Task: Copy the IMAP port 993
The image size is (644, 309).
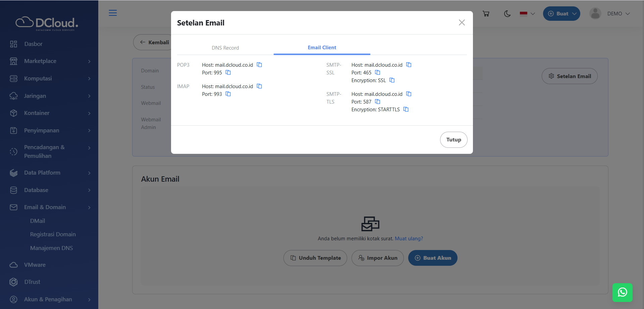Action: pos(228,94)
